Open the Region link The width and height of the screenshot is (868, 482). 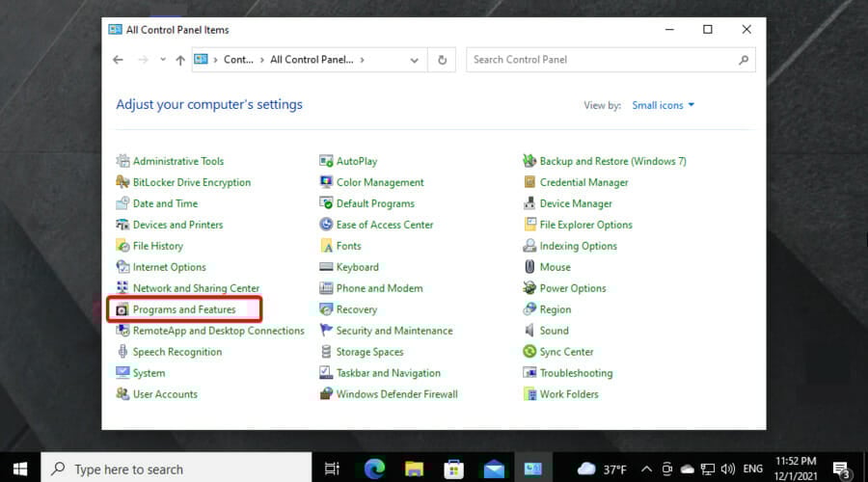tap(556, 309)
